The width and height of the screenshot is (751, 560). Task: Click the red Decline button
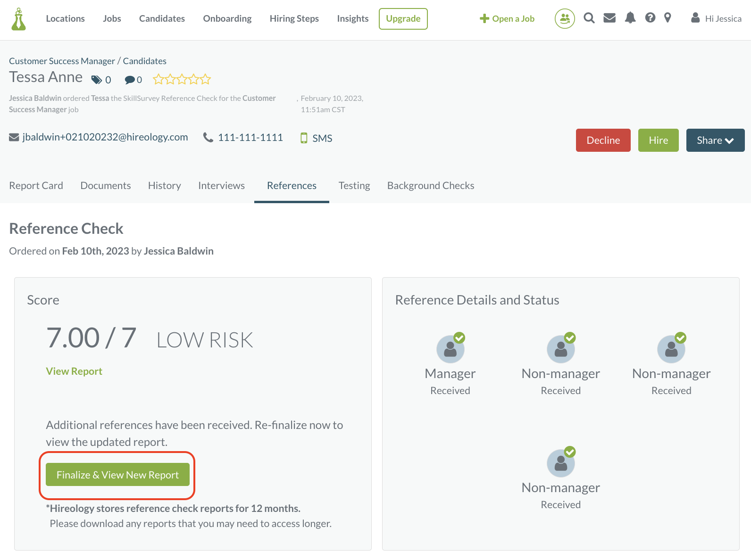tap(603, 140)
